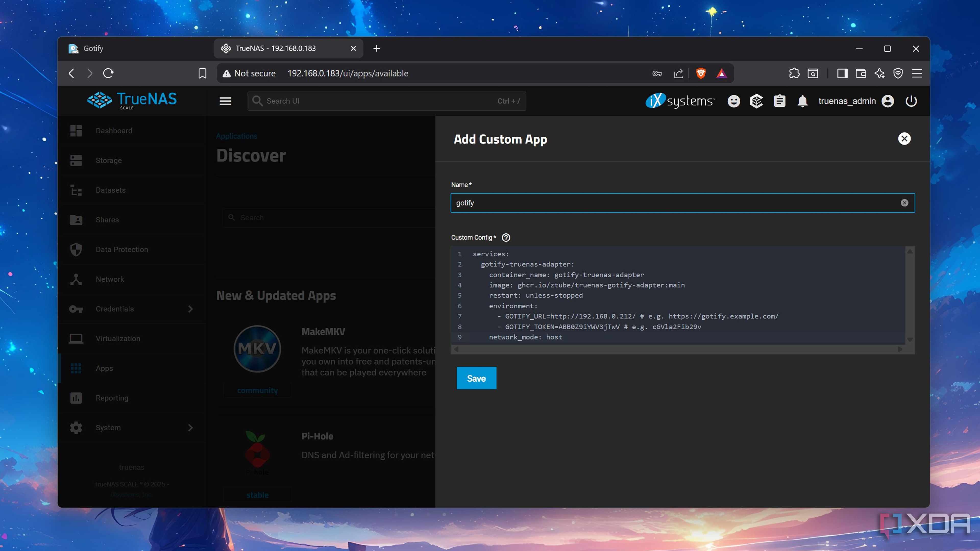
Task: Go back in browser history
Action: coord(71,73)
